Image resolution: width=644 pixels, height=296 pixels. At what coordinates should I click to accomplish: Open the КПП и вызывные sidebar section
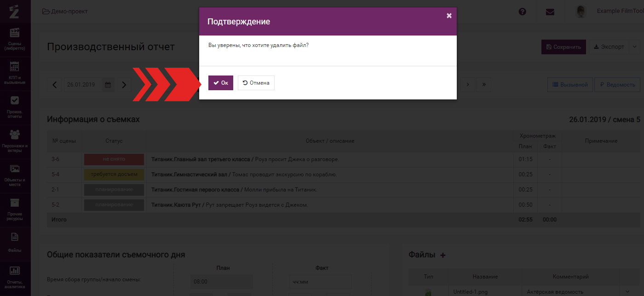pos(15,73)
